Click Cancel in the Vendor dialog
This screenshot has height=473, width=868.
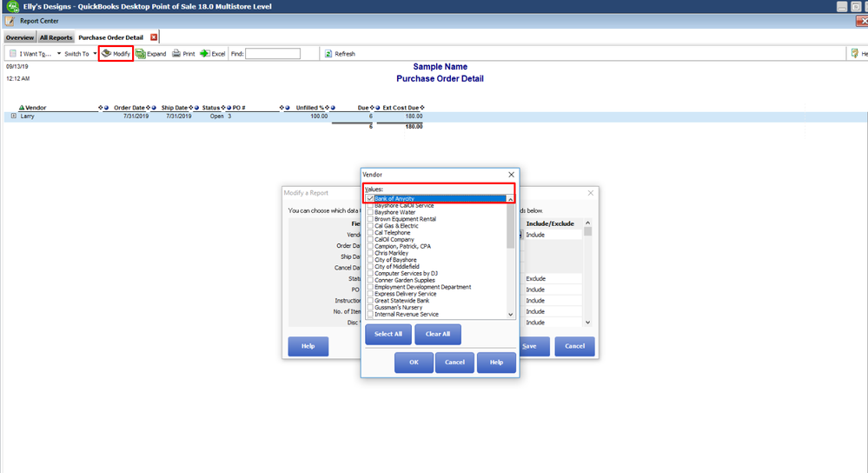tap(454, 363)
